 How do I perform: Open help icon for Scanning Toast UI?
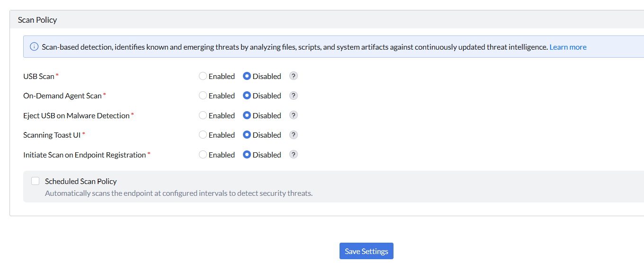[294, 135]
